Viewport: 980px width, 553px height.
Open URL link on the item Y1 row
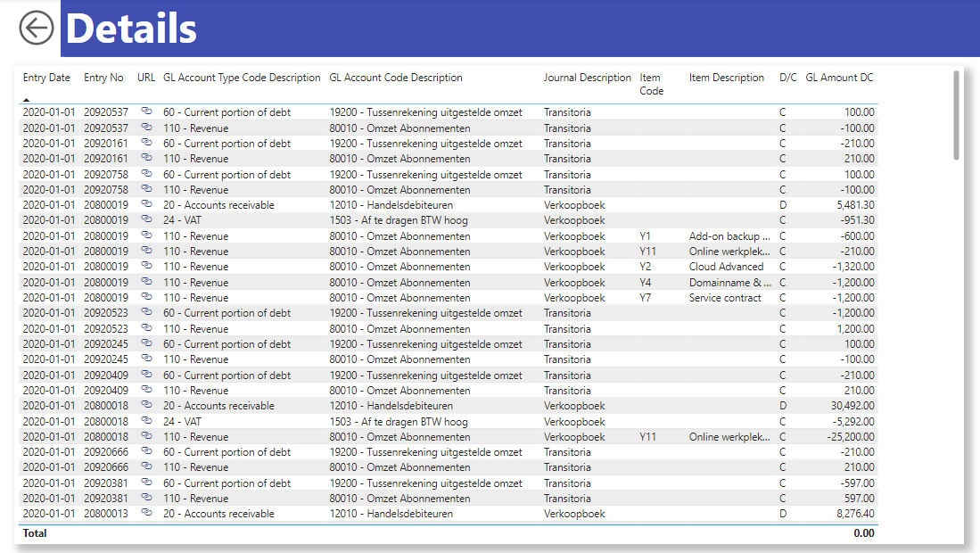(x=146, y=235)
